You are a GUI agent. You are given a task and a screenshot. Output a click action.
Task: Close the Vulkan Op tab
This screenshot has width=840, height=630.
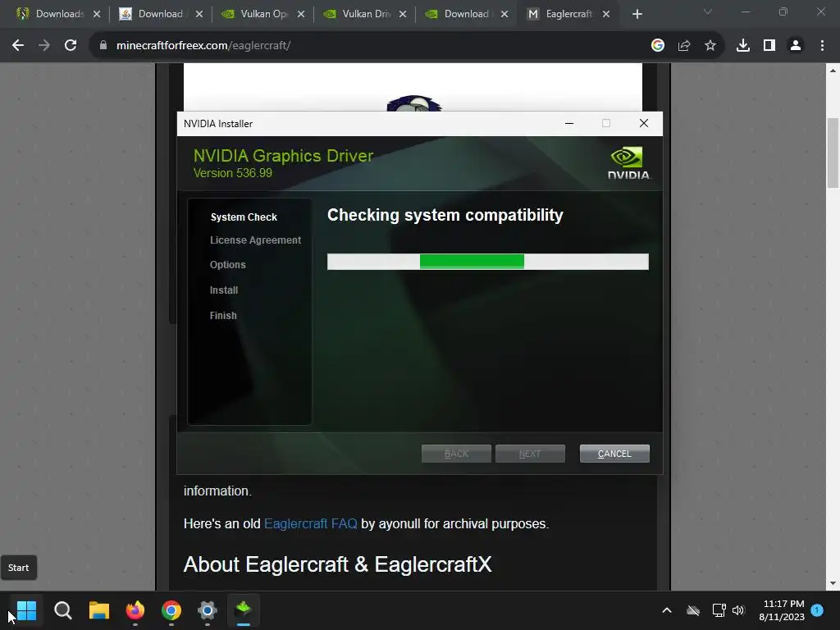point(301,14)
